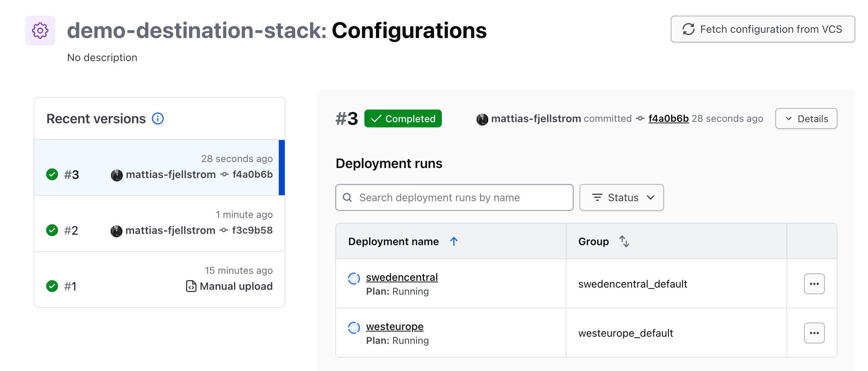Click the Deployment name sort arrow
The image size is (868, 371).
454,241
